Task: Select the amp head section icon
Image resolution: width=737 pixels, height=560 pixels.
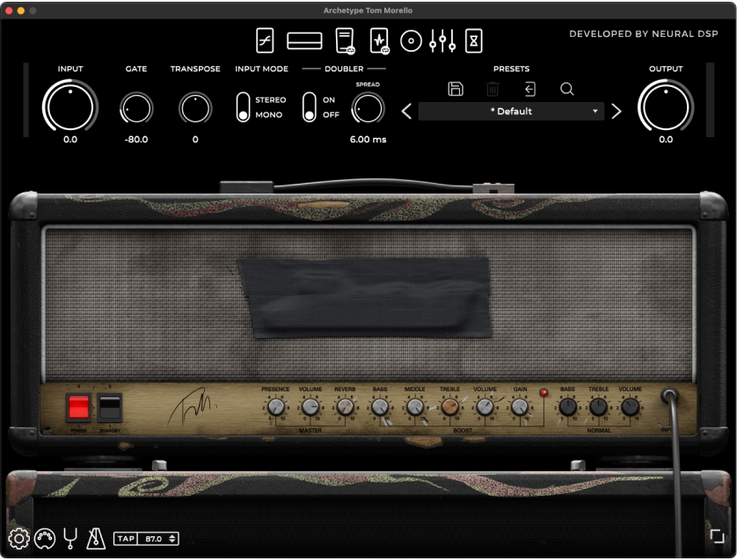Action: (303, 40)
